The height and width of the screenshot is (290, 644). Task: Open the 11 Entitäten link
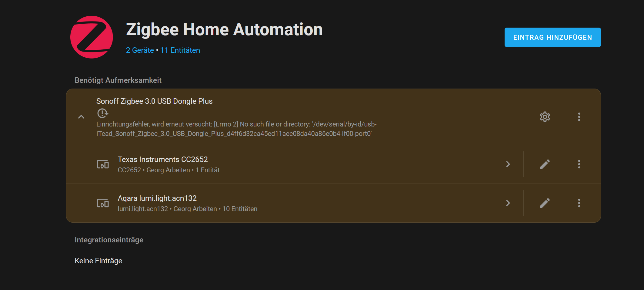coord(180,50)
